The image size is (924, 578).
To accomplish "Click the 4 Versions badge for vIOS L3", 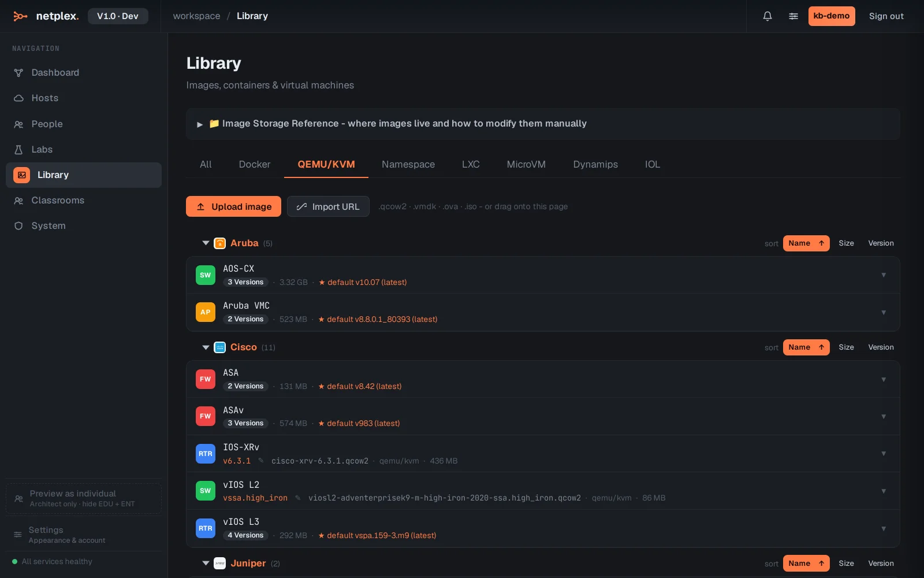I will (245, 535).
